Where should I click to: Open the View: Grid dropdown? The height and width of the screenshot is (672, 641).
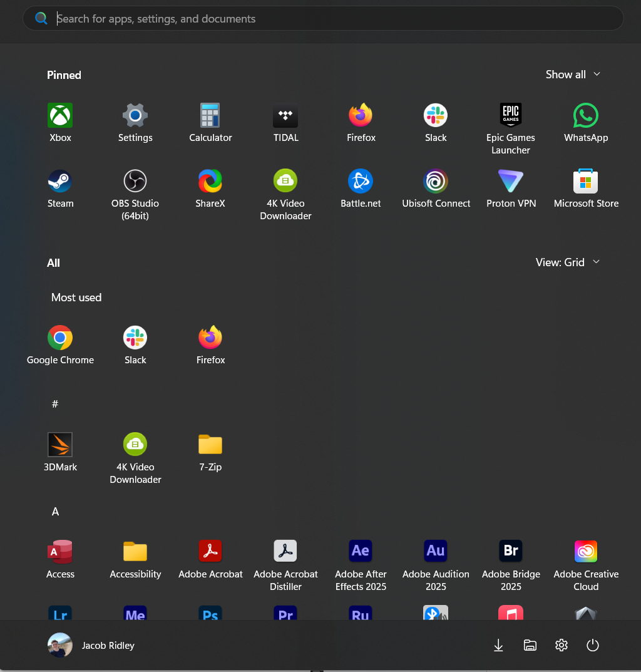click(x=567, y=262)
